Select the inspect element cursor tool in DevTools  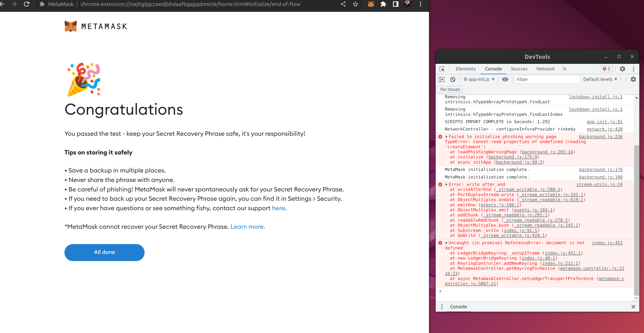click(x=443, y=69)
